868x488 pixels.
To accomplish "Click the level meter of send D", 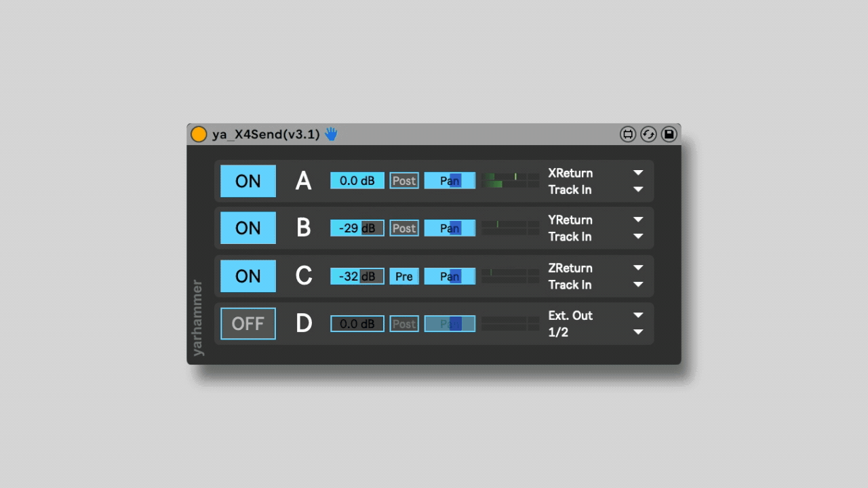I will pyautogui.click(x=511, y=323).
